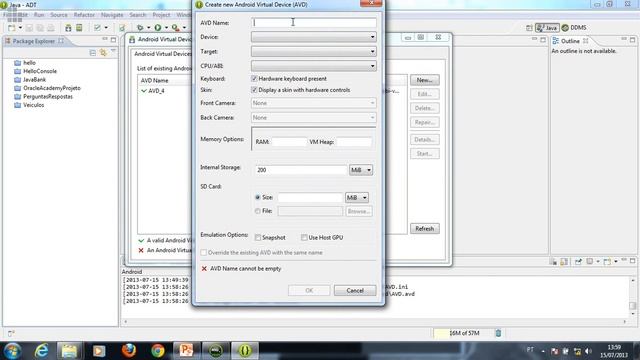The width and height of the screenshot is (640, 360).
Task: Select the SD Card File radio button
Action: 258,211
